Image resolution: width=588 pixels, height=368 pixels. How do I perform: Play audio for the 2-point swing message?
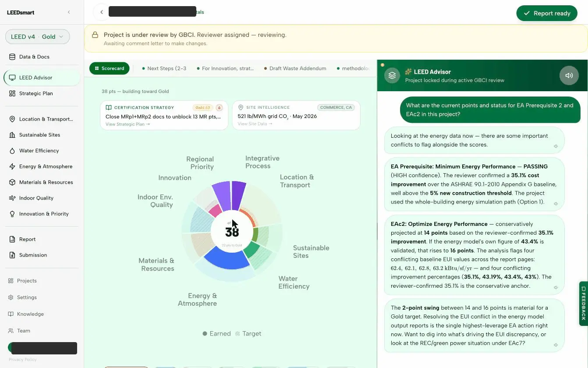(x=556, y=345)
